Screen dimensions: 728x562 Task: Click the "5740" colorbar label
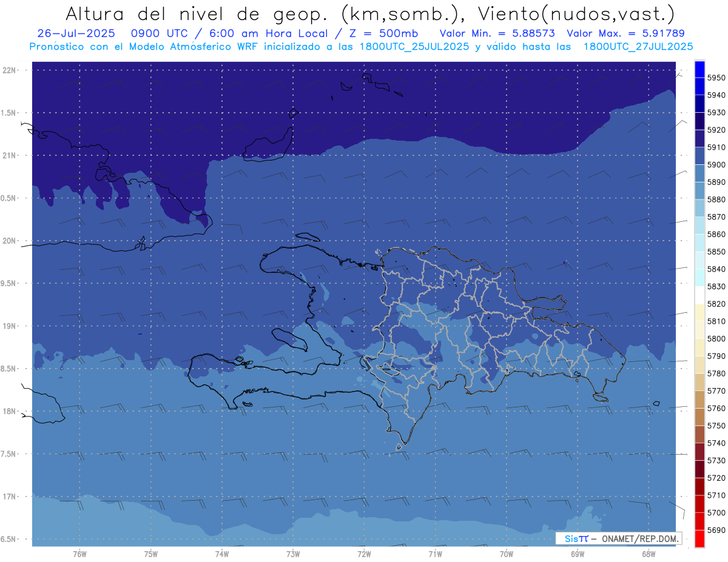pyautogui.click(x=716, y=443)
